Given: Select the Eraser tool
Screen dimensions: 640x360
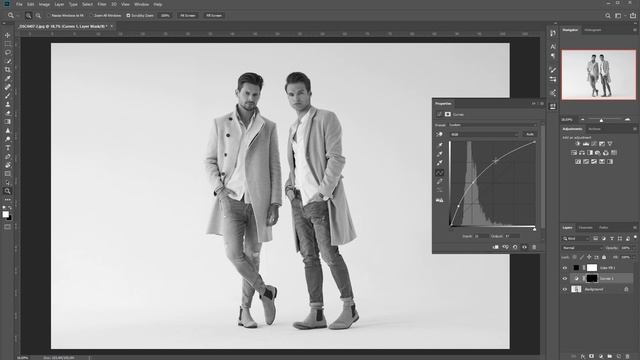Looking at the screenshot, I should coord(7,113).
